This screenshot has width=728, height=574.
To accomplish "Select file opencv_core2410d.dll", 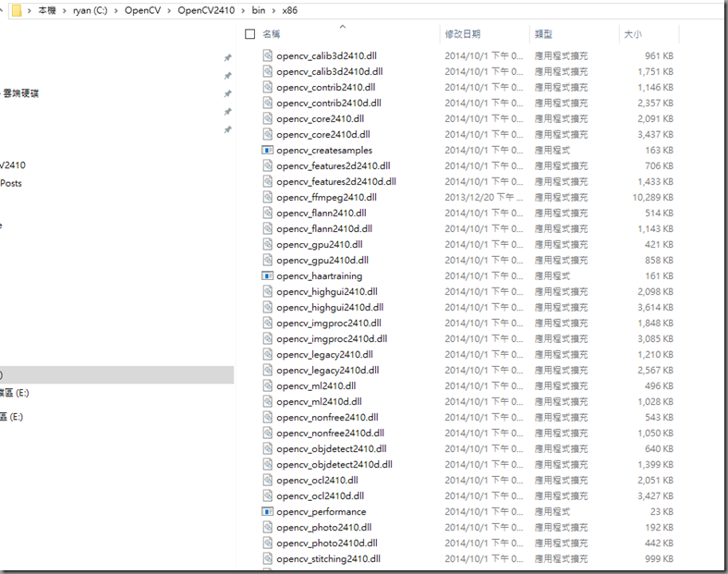I will pos(323,134).
